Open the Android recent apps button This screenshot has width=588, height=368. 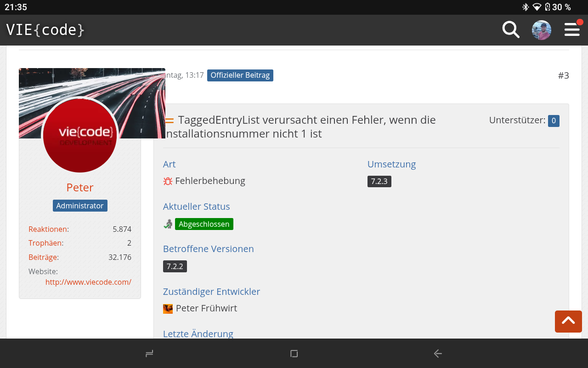149,353
